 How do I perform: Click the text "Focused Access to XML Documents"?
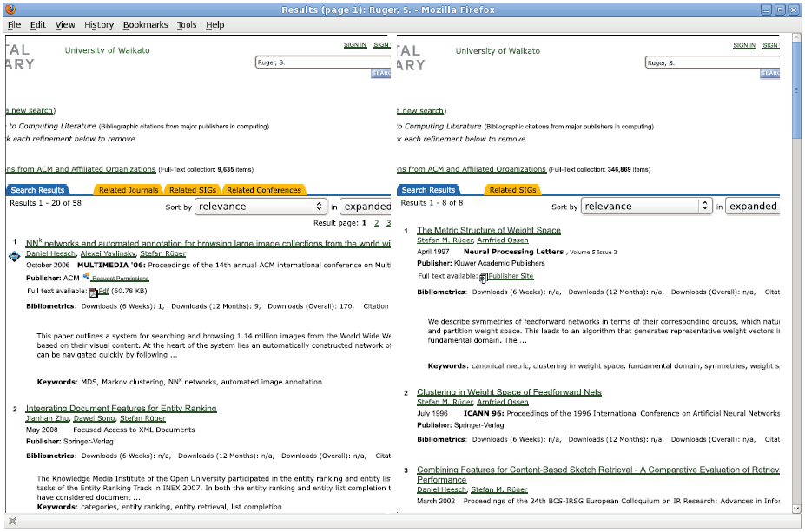tap(134, 430)
